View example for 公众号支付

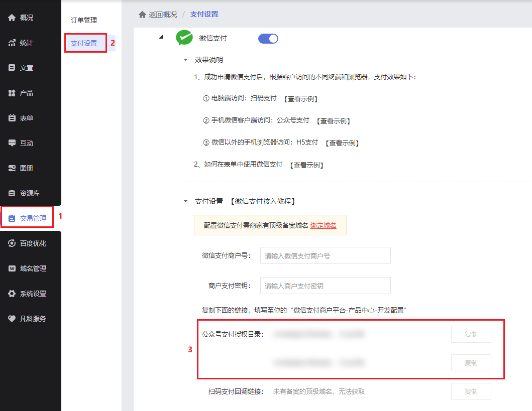click(333, 121)
